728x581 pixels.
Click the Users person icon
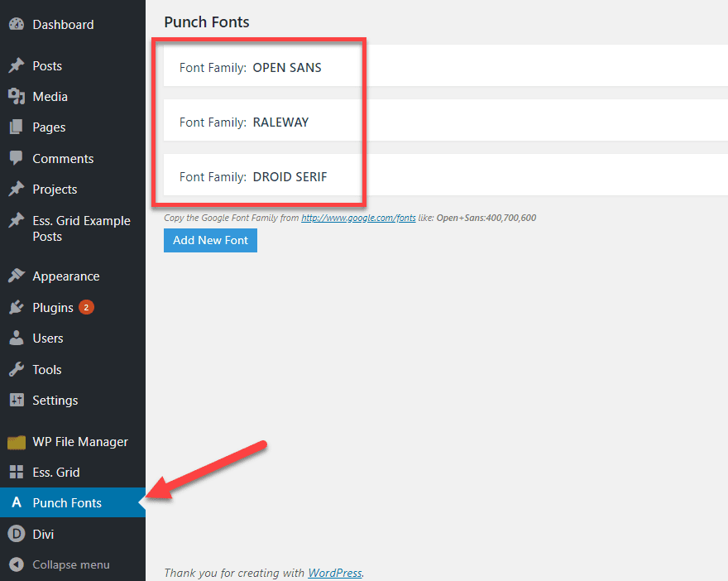(x=16, y=339)
